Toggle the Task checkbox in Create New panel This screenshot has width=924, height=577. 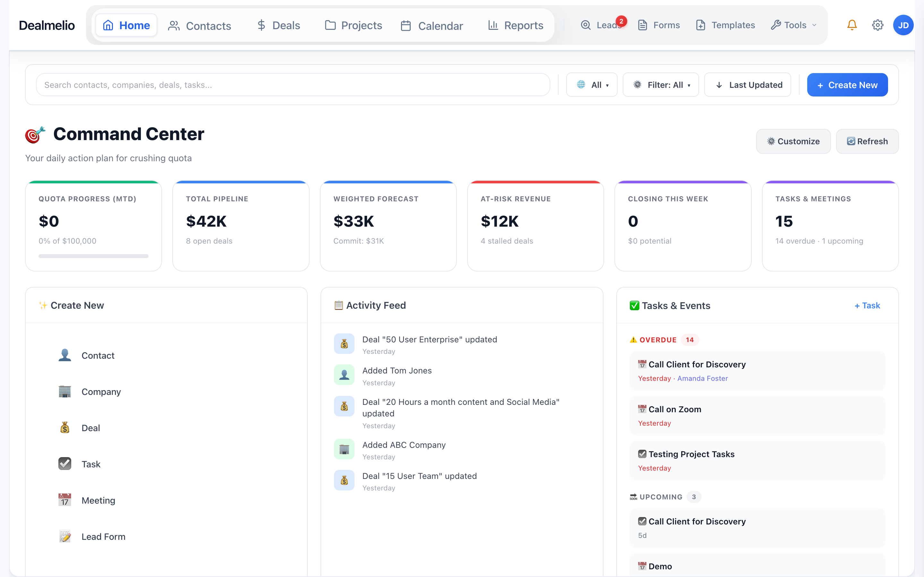pyautogui.click(x=65, y=464)
